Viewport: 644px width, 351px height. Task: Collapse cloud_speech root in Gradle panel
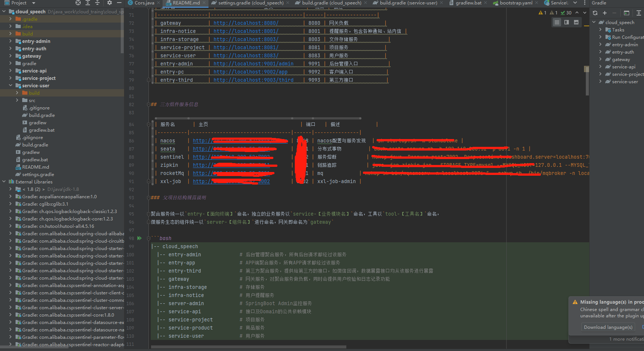[594, 22]
